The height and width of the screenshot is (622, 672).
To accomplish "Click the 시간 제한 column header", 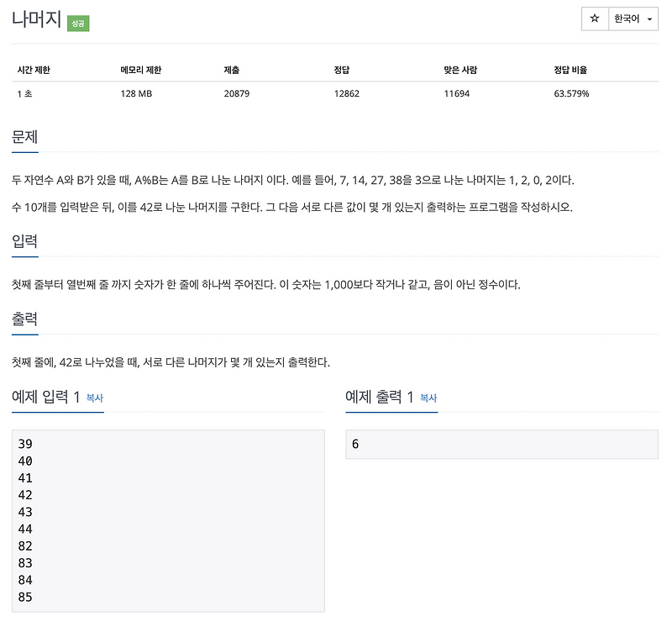I will [x=35, y=70].
